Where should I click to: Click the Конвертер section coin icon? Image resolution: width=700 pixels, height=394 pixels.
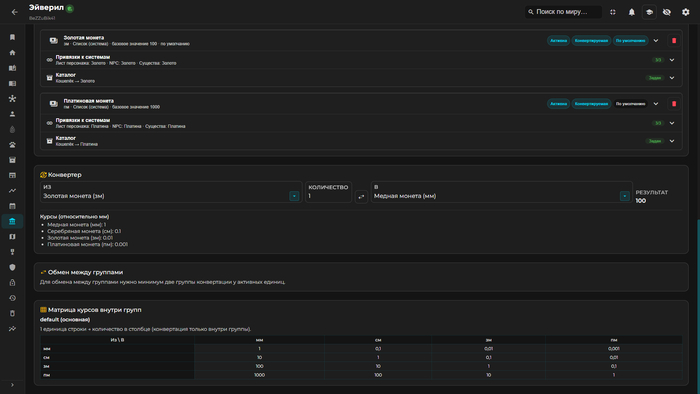(43, 175)
